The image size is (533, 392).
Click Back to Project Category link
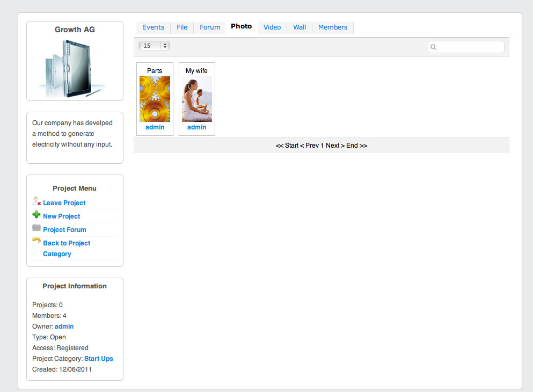tap(67, 249)
